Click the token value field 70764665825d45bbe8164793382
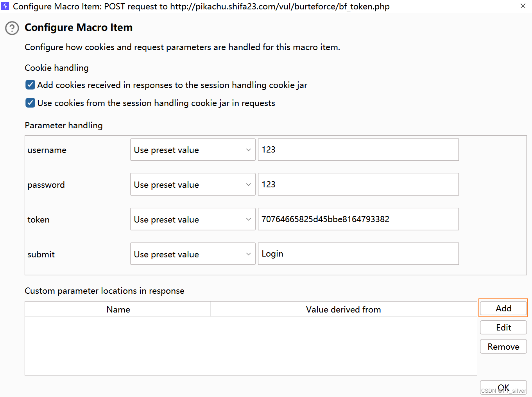 [x=358, y=219]
